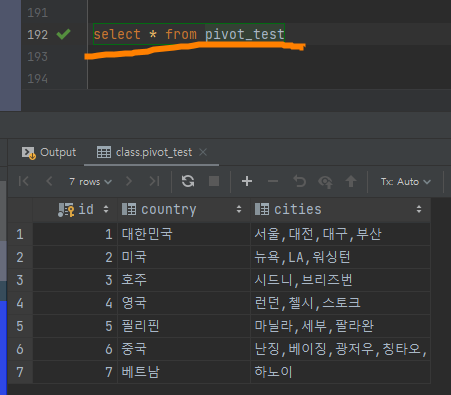Click the country cell 대한민국
The height and width of the screenshot is (395, 451).
point(184,234)
